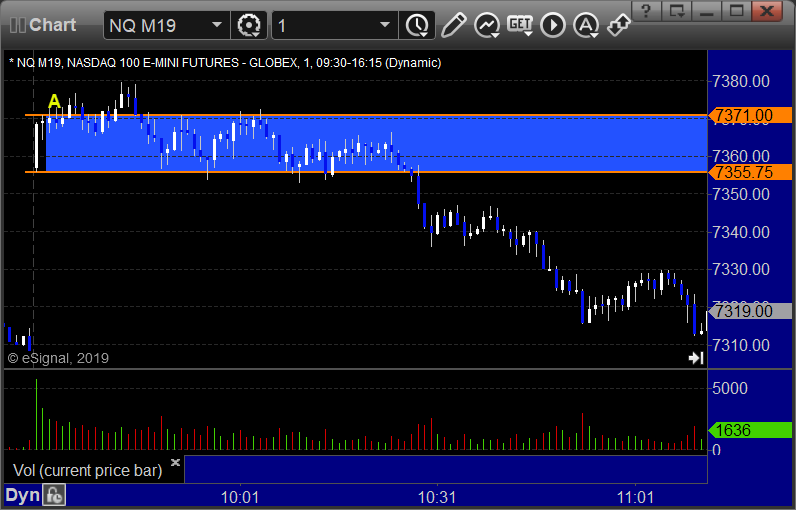
Task: Click the gray 7319.00 current price tag
Action: (750, 311)
